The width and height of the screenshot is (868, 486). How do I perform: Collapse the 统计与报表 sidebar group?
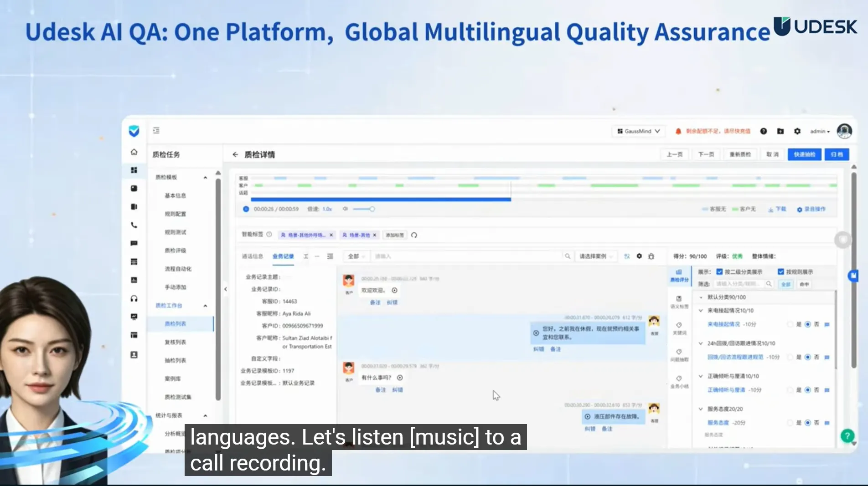[205, 415]
